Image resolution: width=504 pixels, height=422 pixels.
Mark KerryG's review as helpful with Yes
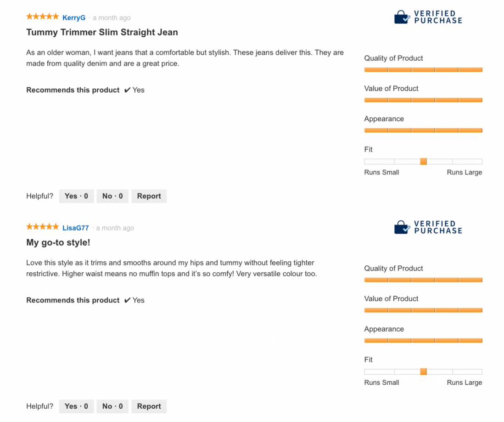click(x=76, y=196)
